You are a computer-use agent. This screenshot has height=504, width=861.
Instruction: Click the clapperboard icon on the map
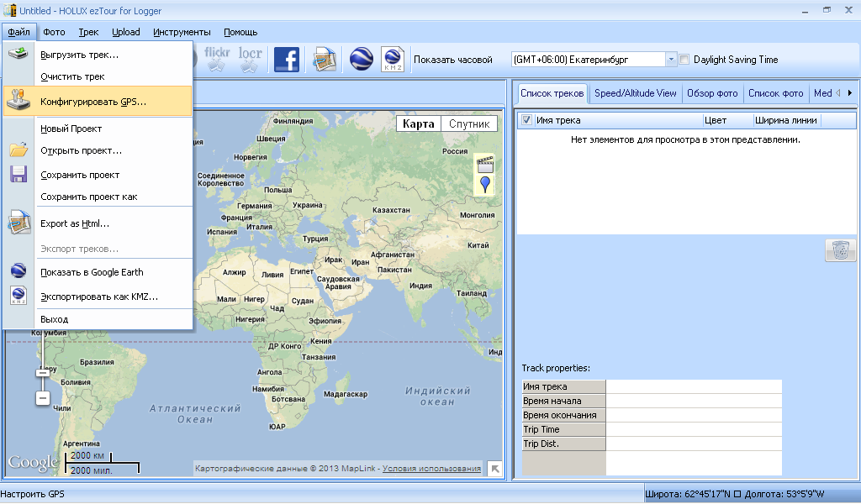click(x=485, y=164)
